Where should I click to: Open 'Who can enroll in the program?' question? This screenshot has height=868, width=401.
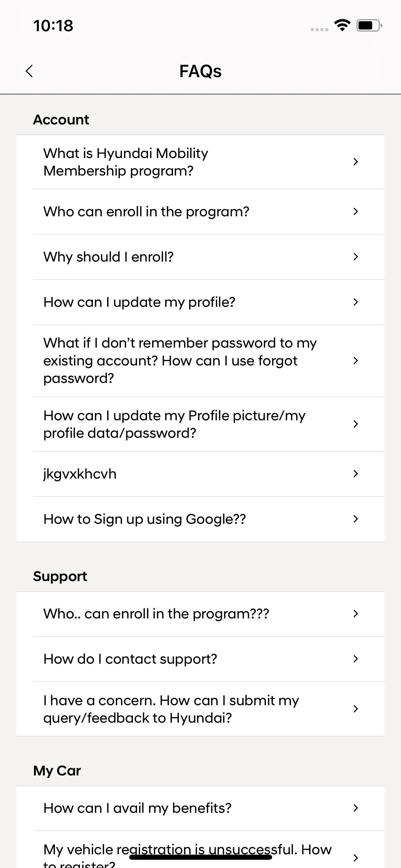(x=146, y=212)
